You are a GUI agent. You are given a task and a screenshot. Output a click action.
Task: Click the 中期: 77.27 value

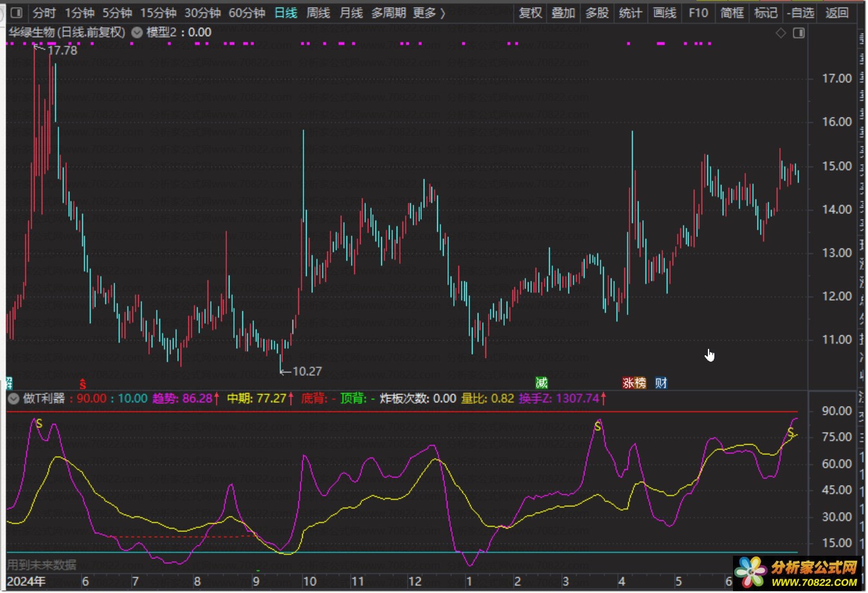tap(260, 398)
